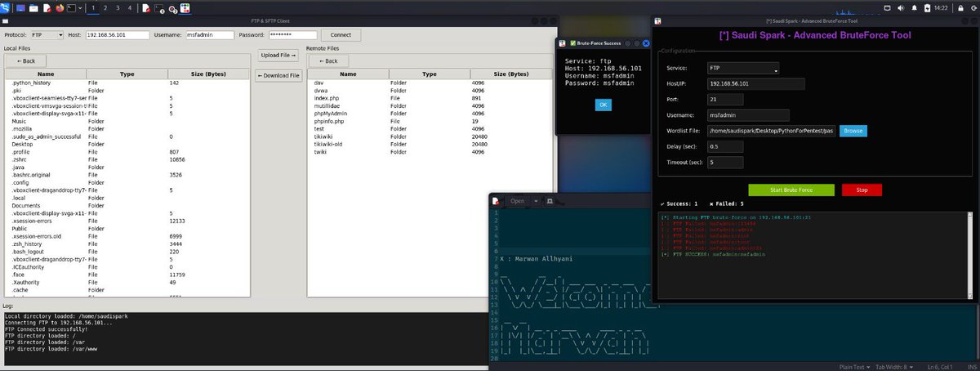This screenshot has width=980, height=371.
Task: Open the Protocol FTP dropdown
Action: tap(47, 35)
